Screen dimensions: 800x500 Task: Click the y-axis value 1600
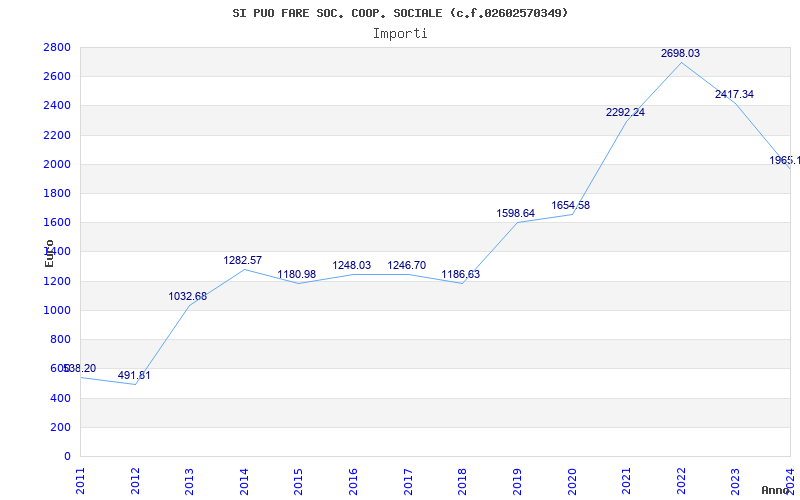coord(57,222)
